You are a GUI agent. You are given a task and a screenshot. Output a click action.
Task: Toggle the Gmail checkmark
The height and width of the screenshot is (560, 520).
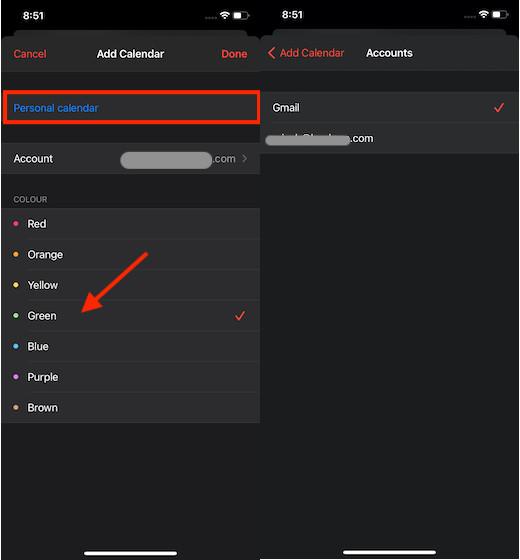[499, 107]
